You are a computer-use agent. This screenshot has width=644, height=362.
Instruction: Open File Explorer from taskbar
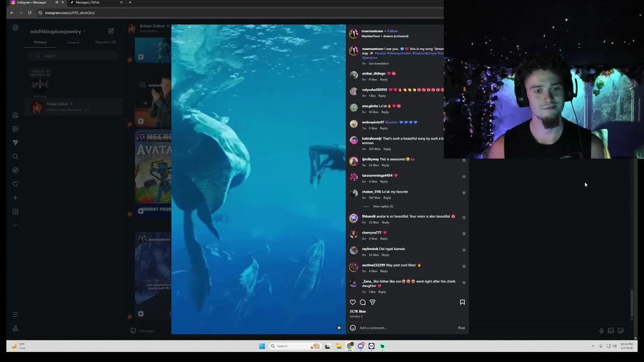pos(339,346)
